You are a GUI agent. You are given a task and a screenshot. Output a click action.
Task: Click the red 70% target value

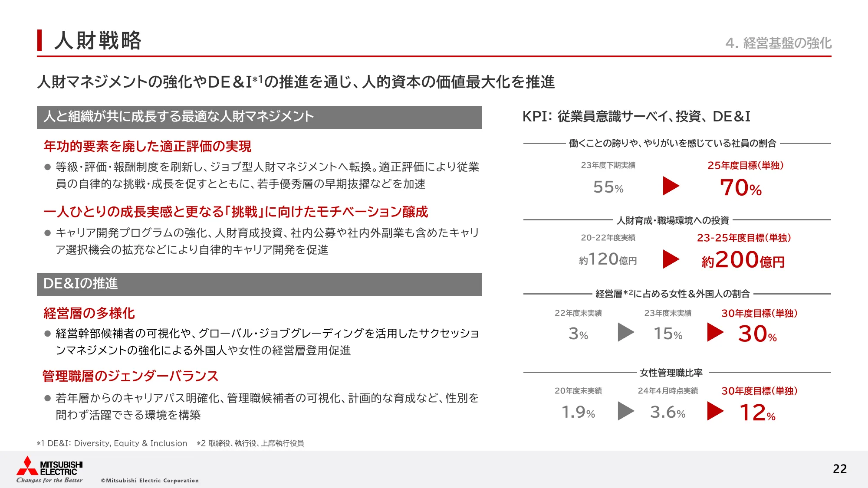click(741, 188)
